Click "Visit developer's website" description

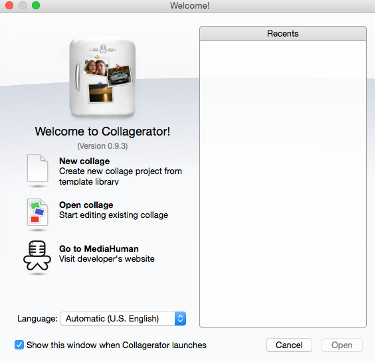point(107,259)
